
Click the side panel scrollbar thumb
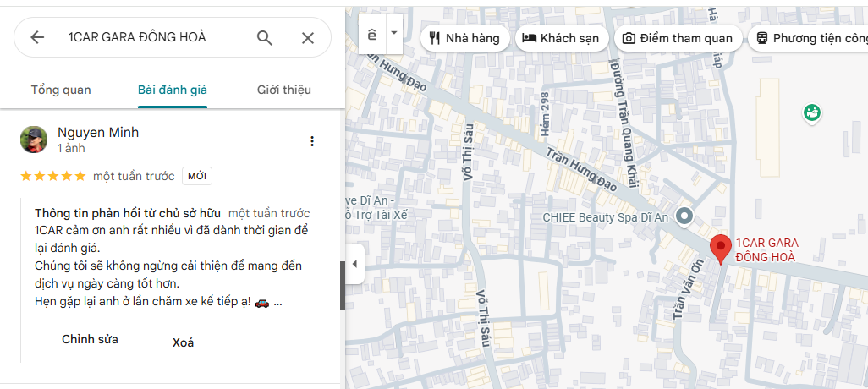coord(342,285)
